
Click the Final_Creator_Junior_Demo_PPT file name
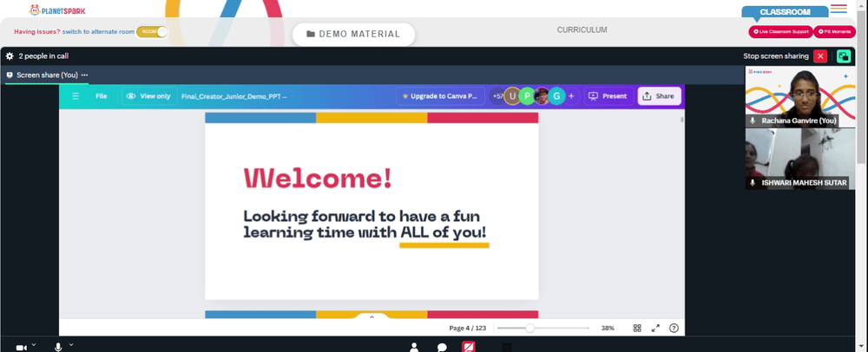tap(233, 96)
